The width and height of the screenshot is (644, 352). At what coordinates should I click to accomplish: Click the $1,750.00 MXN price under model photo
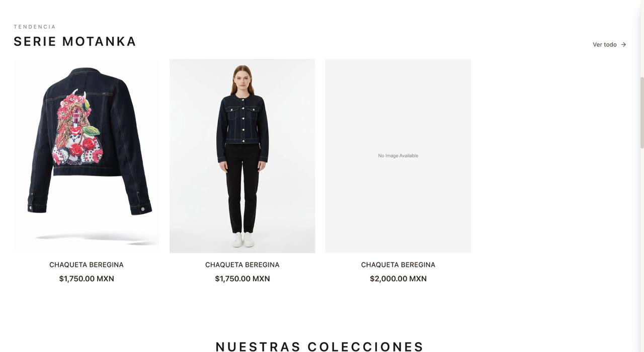click(243, 279)
